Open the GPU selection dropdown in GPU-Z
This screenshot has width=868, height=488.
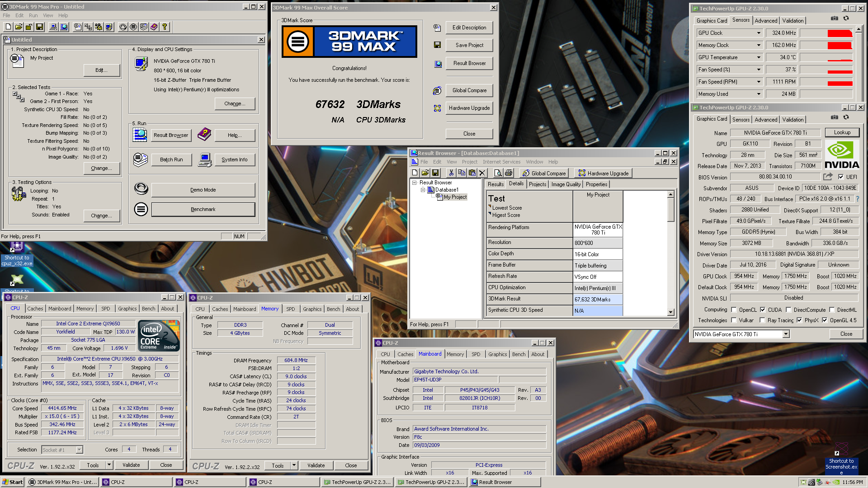tap(786, 334)
